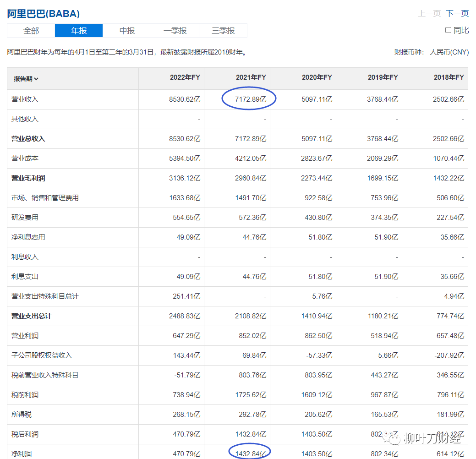This screenshot has height=459, width=476.
Task: Go to 下一页
Action: [457, 13]
